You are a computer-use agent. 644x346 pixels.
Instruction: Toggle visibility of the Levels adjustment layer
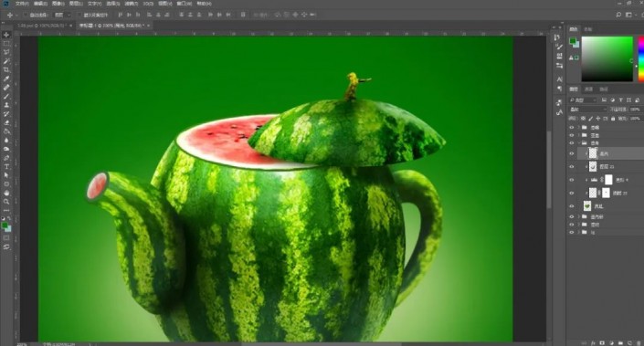[571, 180]
